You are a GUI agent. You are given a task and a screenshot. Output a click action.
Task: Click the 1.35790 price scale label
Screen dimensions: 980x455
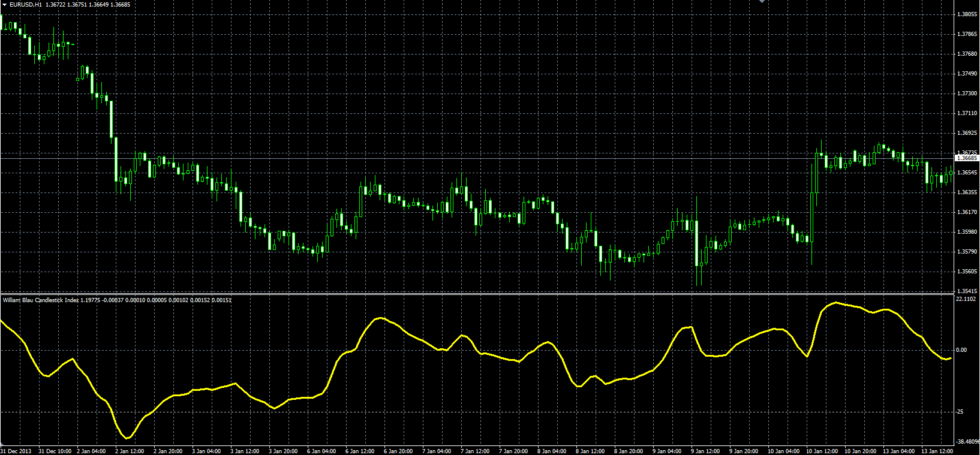(x=967, y=252)
